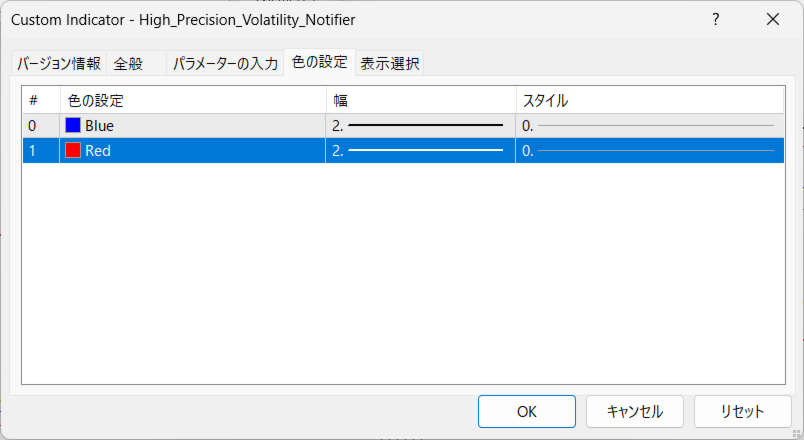Click the キャンセル button
Screen dimensions: 804x440
(634, 411)
